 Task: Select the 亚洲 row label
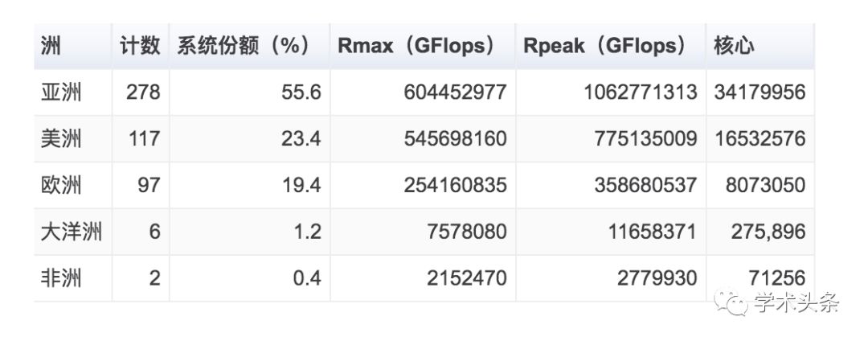(61, 92)
